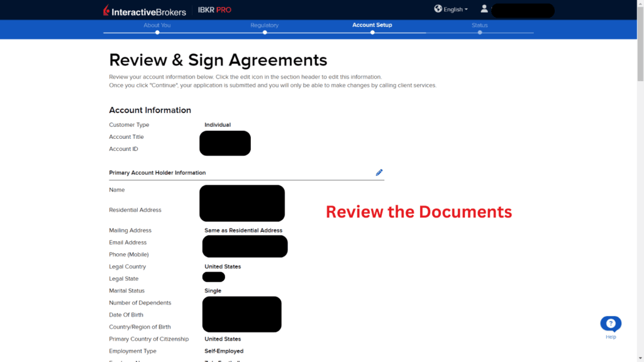Click the Account Setup progress step circle
644x362 pixels.
[372, 32]
